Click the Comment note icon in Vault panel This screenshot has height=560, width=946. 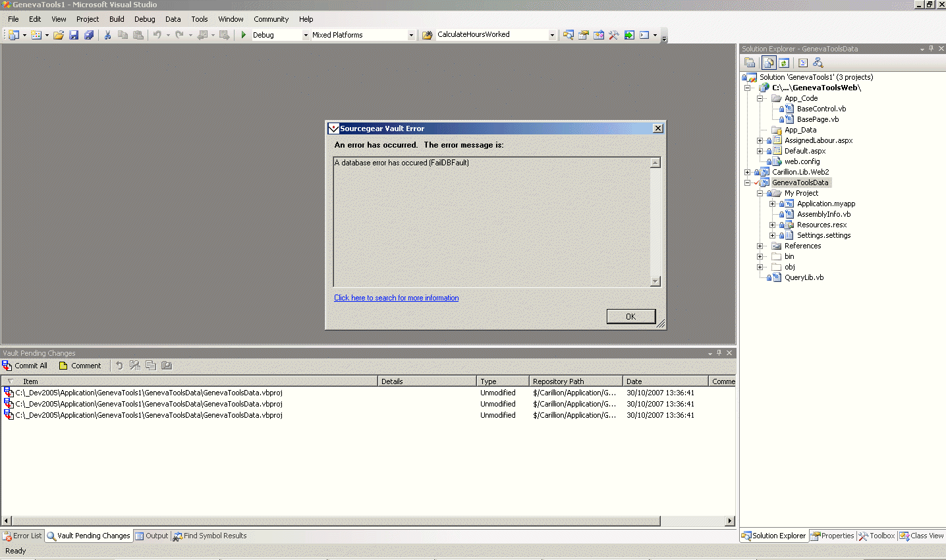[x=63, y=366]
